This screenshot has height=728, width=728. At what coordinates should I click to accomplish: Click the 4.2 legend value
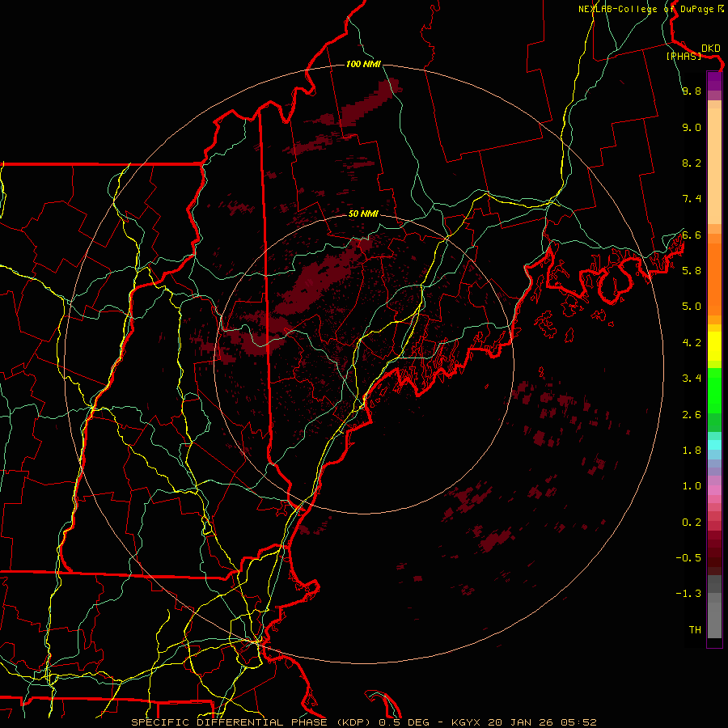[692, 343]
